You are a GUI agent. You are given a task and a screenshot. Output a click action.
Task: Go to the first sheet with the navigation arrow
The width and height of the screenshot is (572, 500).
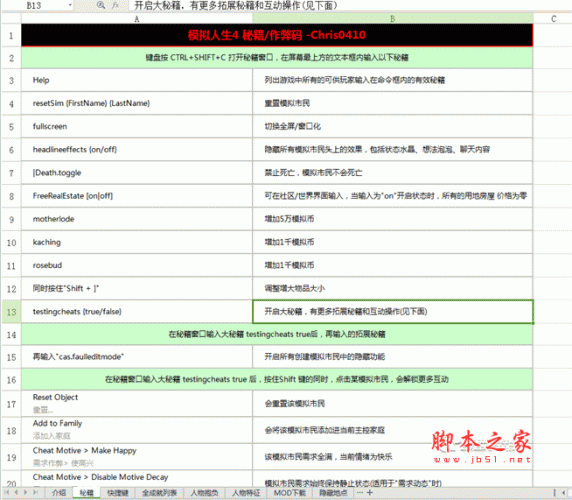(7, 492)
